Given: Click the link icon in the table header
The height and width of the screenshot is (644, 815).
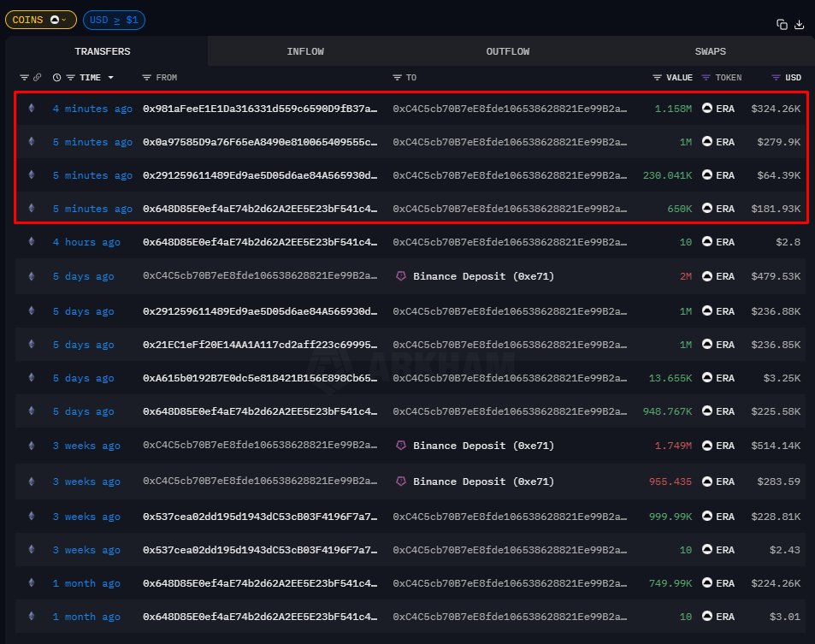Looking at the screenshot, I should coord(38,78).
